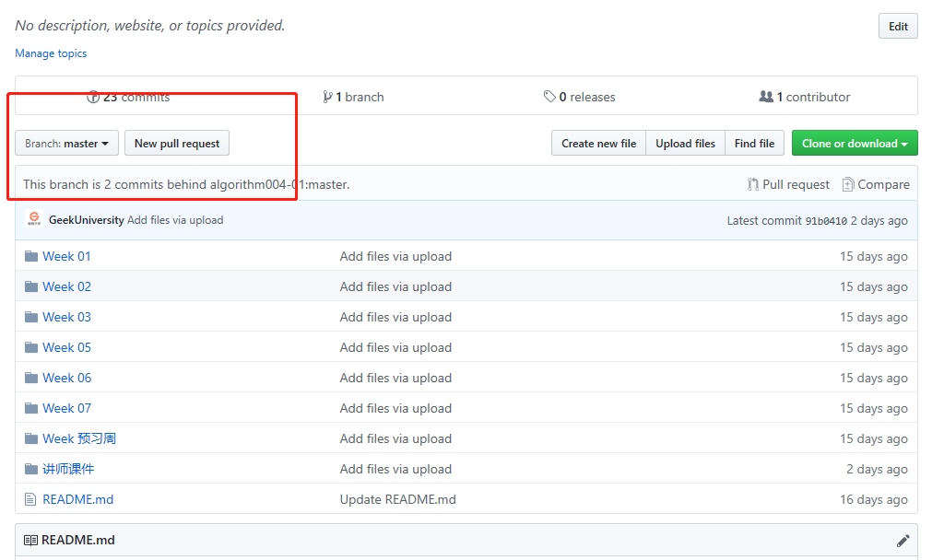Click the README.md file icon in list

(31, 499)
